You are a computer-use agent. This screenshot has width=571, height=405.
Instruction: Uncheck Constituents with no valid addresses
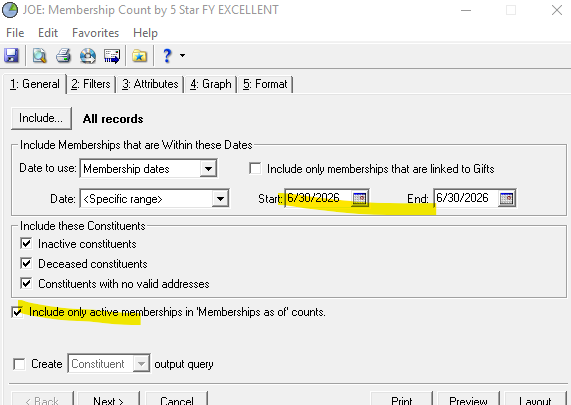pyautogui.click(x=26, y=283)
